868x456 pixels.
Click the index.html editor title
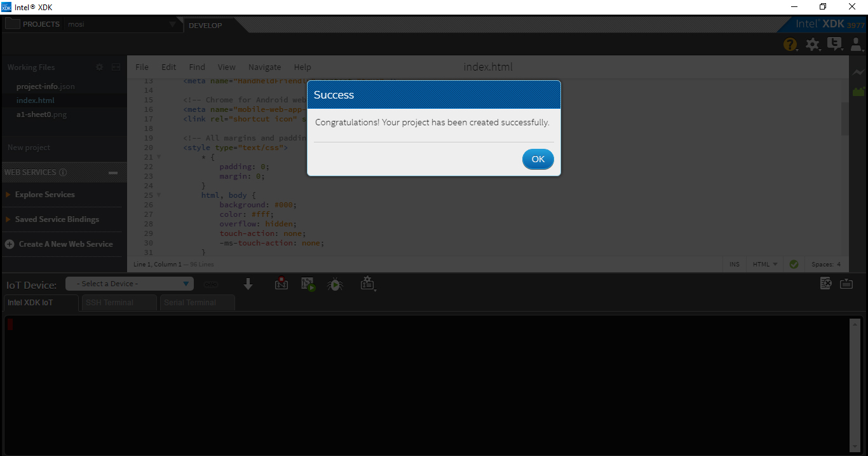488,67
